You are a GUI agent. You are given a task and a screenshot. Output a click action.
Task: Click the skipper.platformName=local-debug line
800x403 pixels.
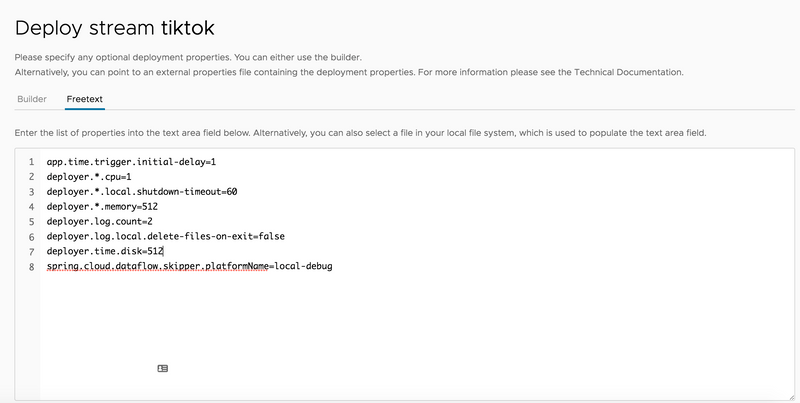[189, 267]
